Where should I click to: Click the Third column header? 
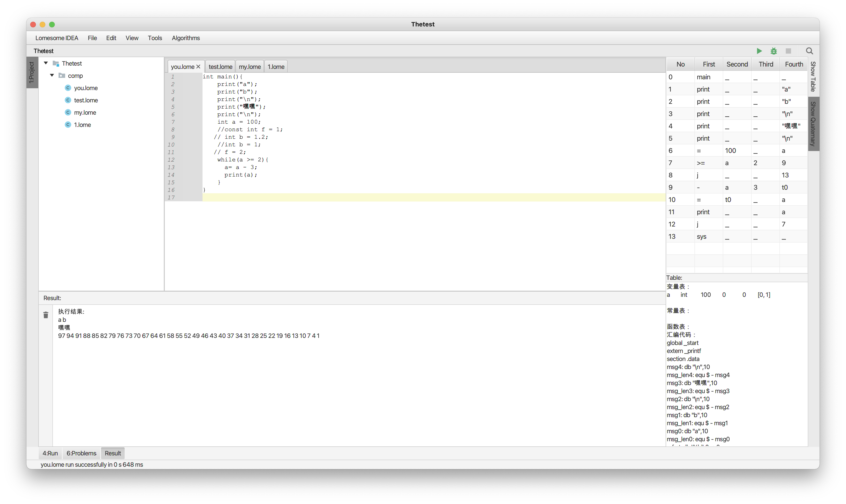(x=766, y=64)
